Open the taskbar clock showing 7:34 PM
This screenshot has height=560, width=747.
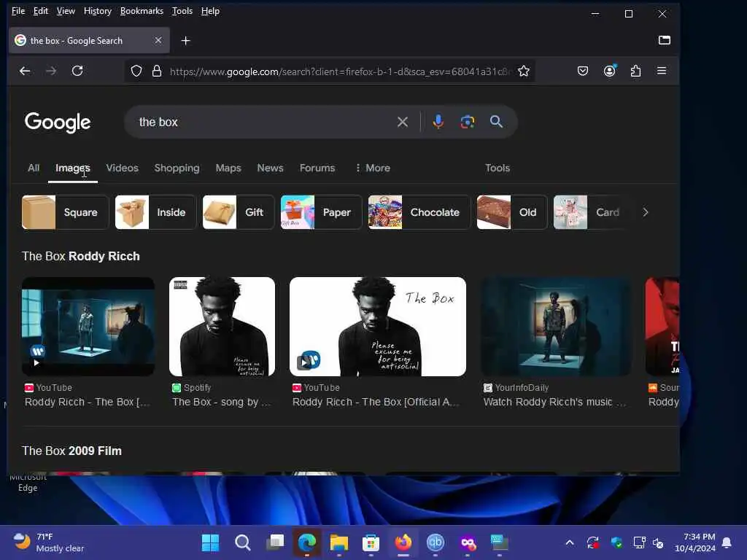(x=695, y=542)
